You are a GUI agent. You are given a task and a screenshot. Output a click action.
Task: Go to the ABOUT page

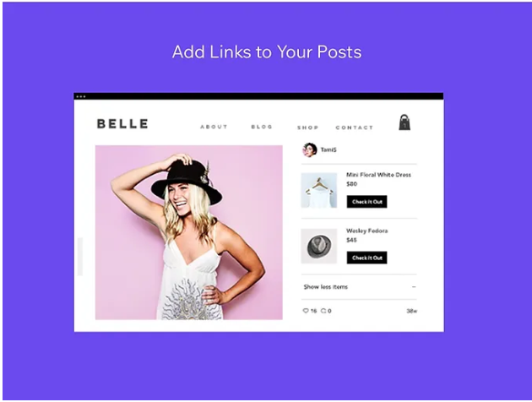pos(214,127)
